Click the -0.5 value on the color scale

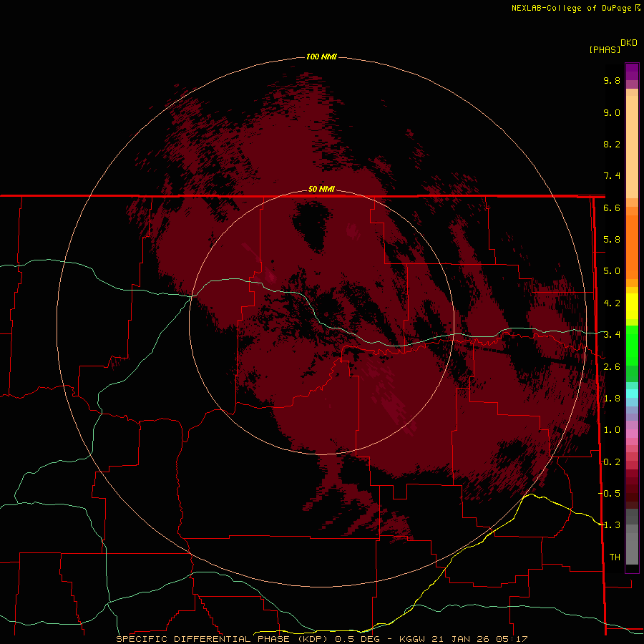pos(609,494)
